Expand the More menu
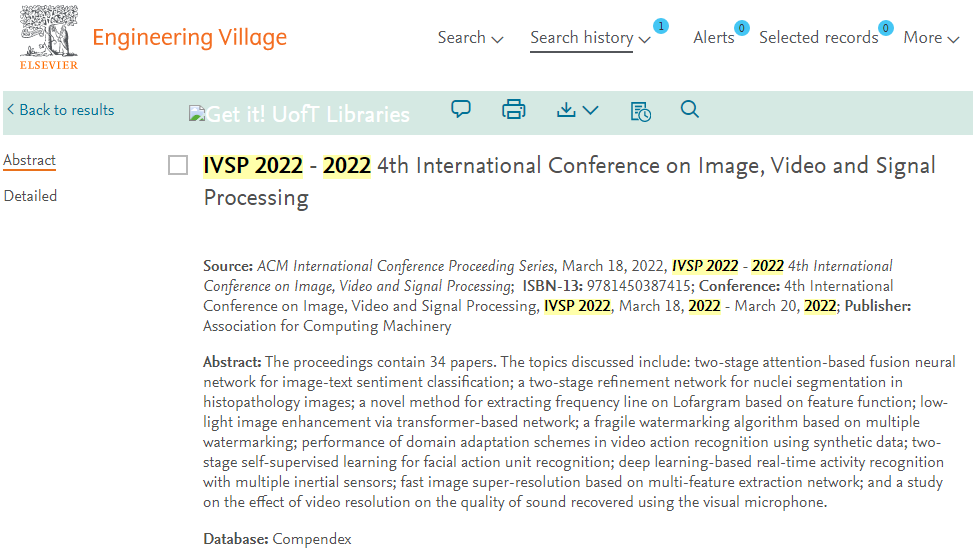 pyautogui.click(x=931, y=38)
